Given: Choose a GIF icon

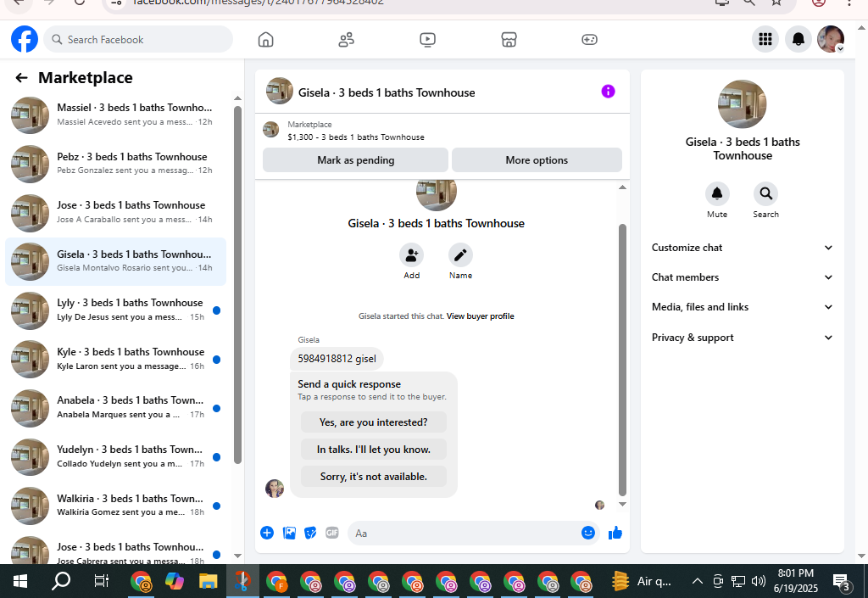Looking at the screenshot, I should 332,533.
